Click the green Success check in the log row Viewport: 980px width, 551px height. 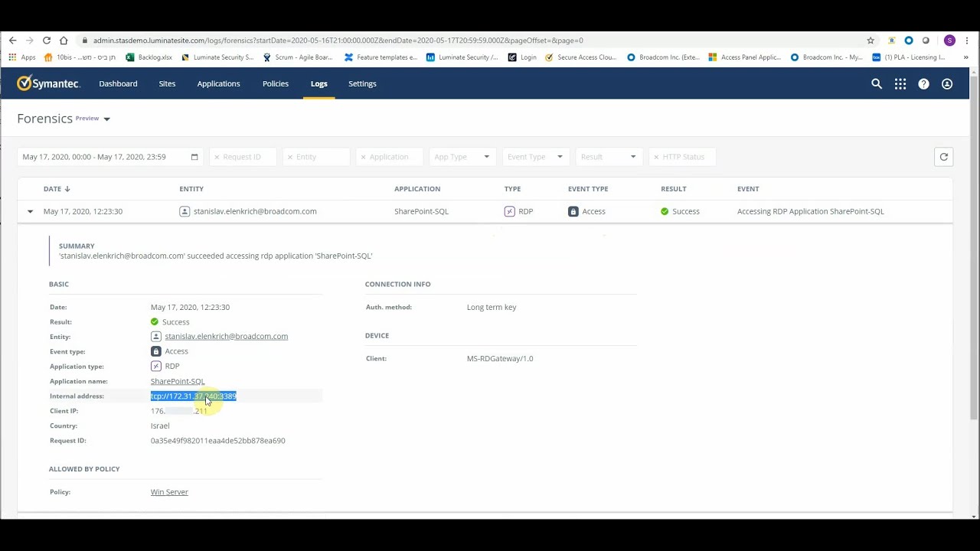665,211
